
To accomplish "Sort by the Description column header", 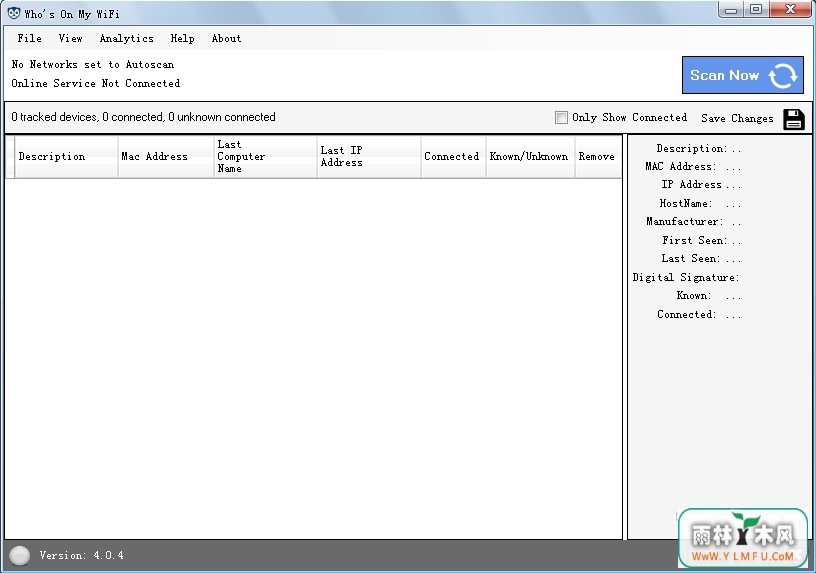I will point(66,157).
